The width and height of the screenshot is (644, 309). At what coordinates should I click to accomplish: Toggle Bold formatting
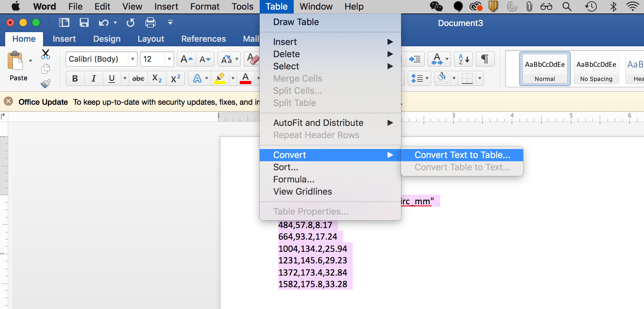pyautogui.click(x=75, y=78)
